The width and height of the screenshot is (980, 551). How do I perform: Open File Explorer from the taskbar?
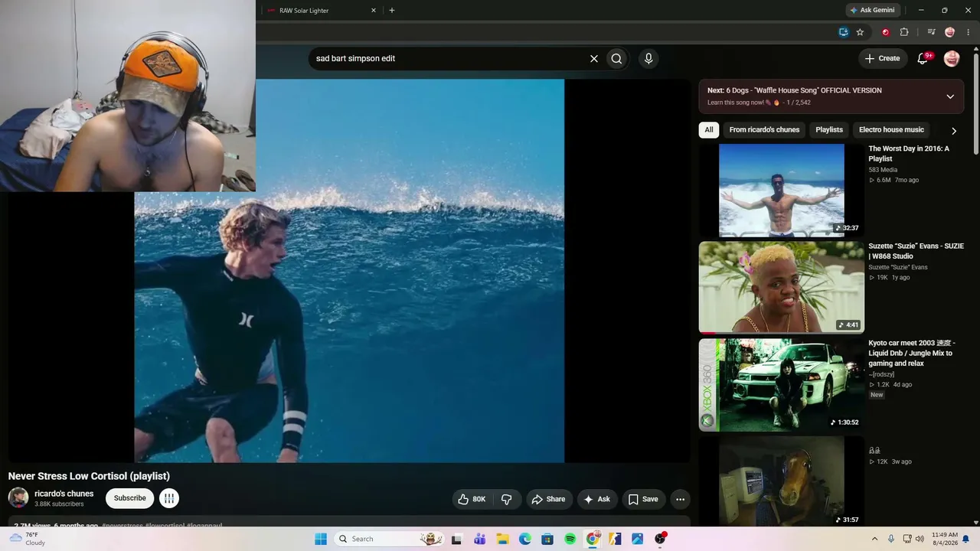[x=502, y=539]
